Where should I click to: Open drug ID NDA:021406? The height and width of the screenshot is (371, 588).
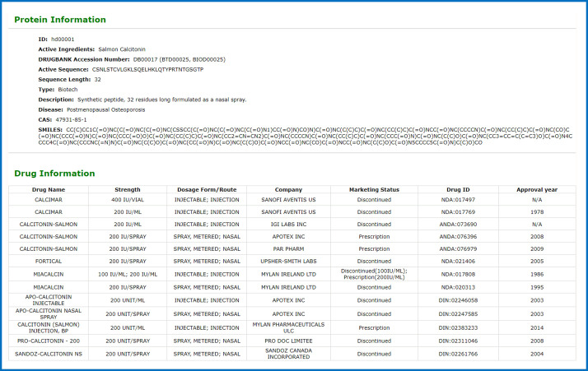click(x=457, y=260)
